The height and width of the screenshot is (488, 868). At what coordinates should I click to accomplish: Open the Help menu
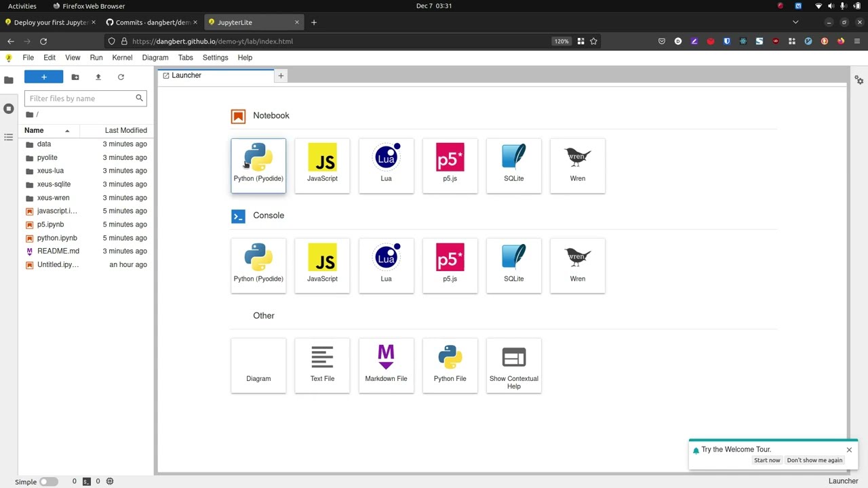245,58
